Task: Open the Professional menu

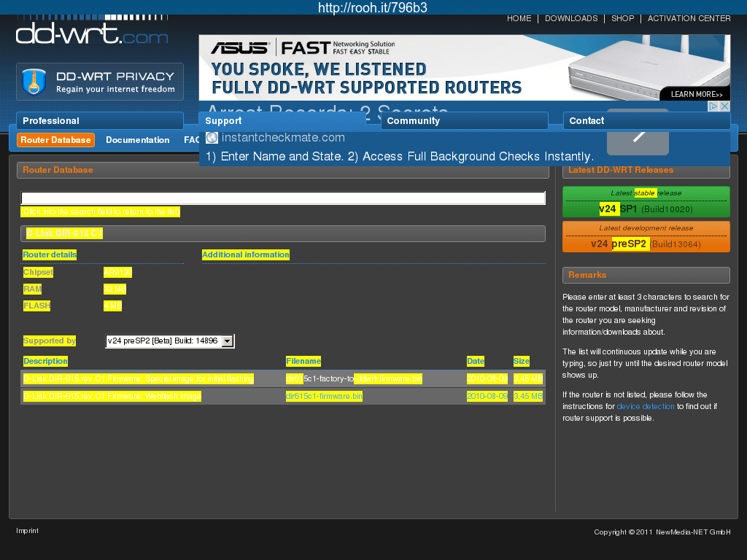Action: [99, 121]
